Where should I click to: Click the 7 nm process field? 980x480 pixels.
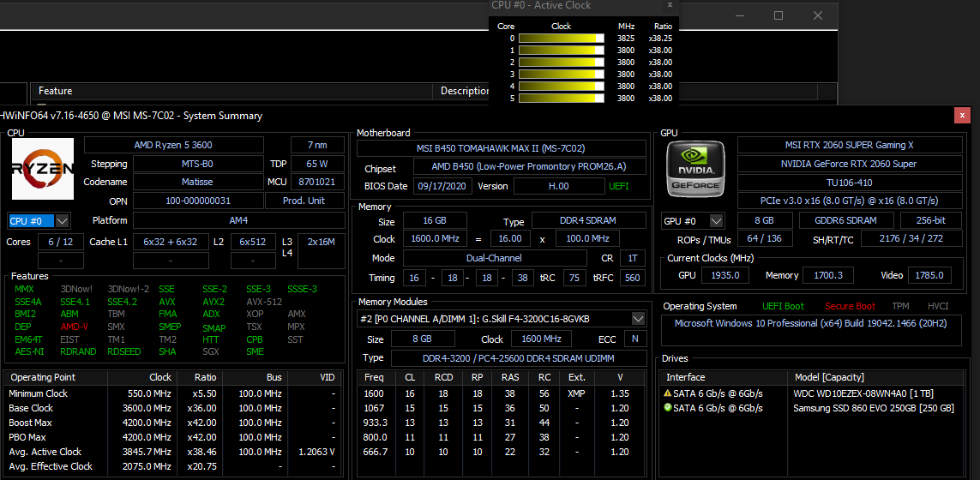click(317, 145)
